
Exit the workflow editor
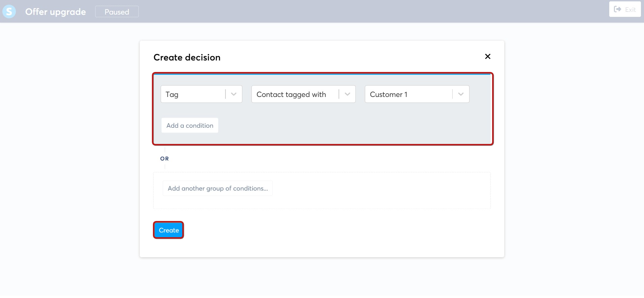click(625, 9)
